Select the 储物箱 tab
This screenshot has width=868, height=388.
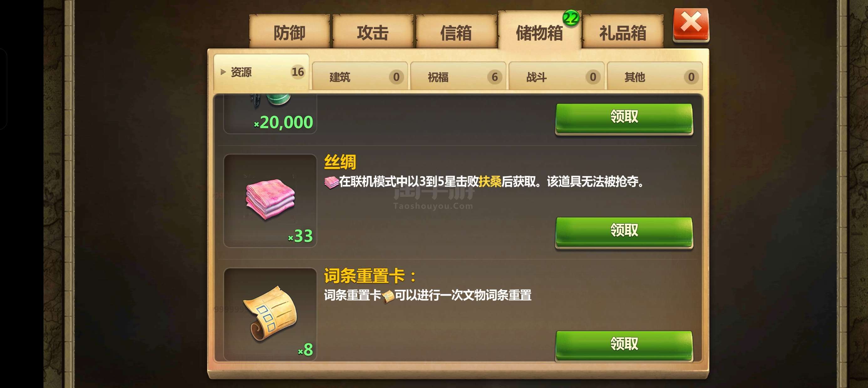tap(539, 32)
